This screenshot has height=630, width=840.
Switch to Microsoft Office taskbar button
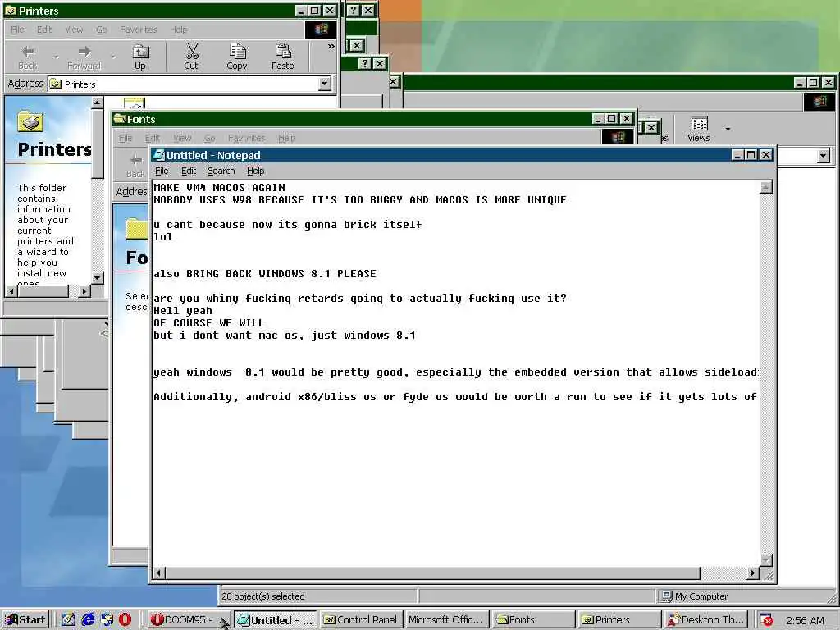click(447, 620)
